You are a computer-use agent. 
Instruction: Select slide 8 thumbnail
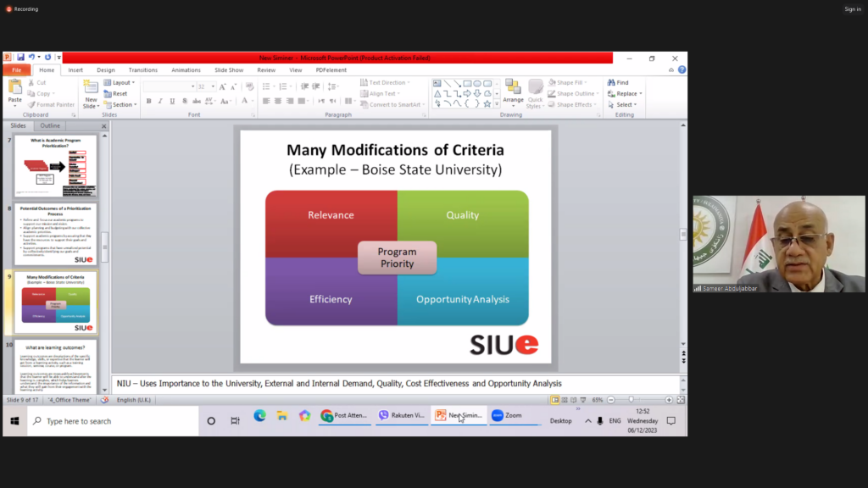coord(55,235)
